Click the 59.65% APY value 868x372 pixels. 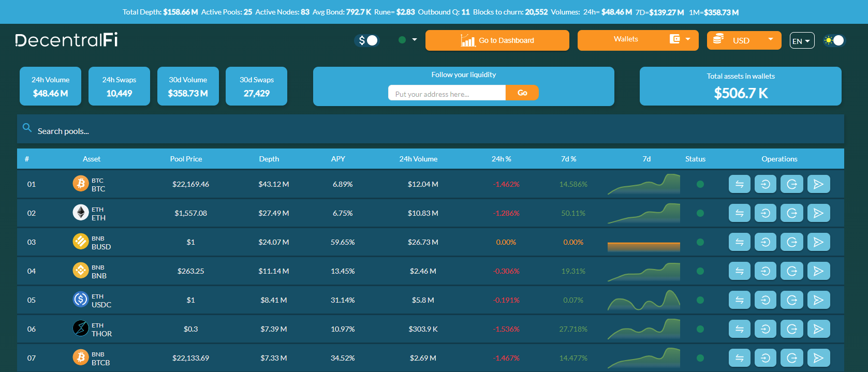coord(343,242)
